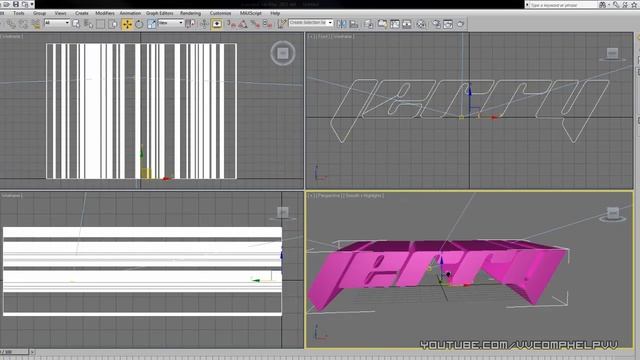Viewport: 640px width, 360px height.
Task: Open the Selection Filter 'All' dropdown
Action: tap(57, 23)
